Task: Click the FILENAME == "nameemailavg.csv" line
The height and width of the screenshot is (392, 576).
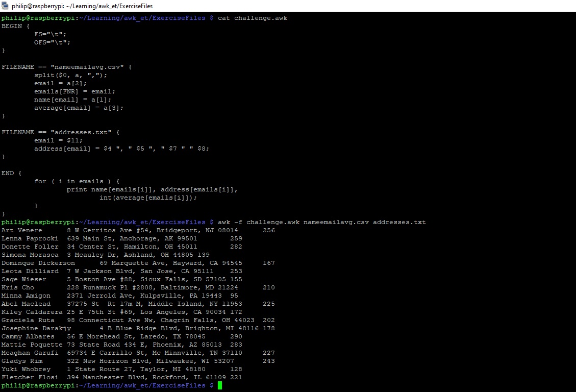Action: 66,67
